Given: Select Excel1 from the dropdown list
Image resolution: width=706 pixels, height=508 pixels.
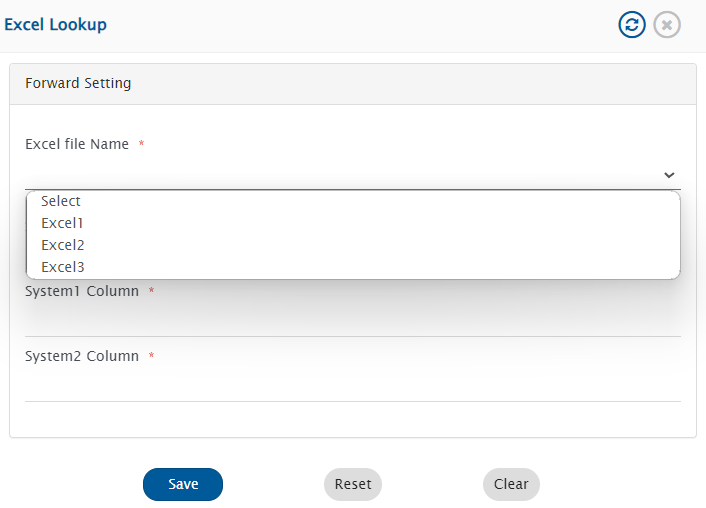Looking at the screenshot, I should click(62, 223).
